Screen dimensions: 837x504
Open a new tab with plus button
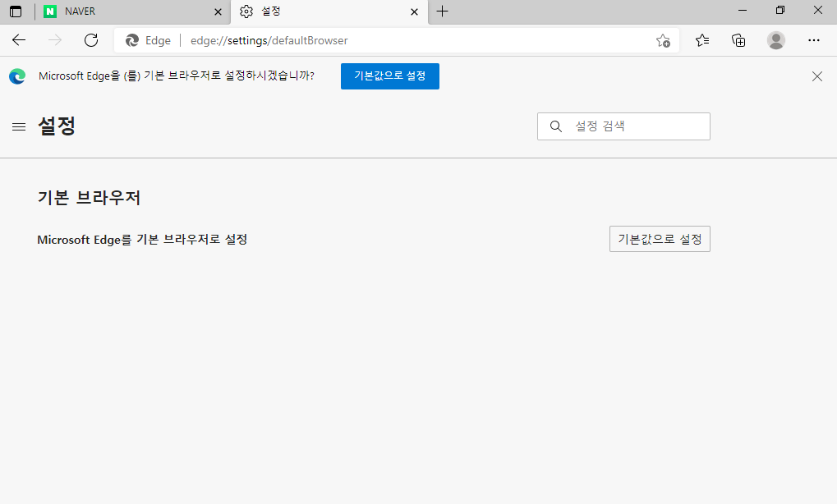pos(443,11)
